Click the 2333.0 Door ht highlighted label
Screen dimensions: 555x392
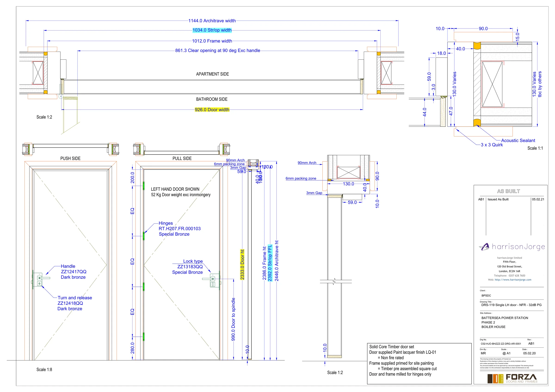(x=242, y=264)
